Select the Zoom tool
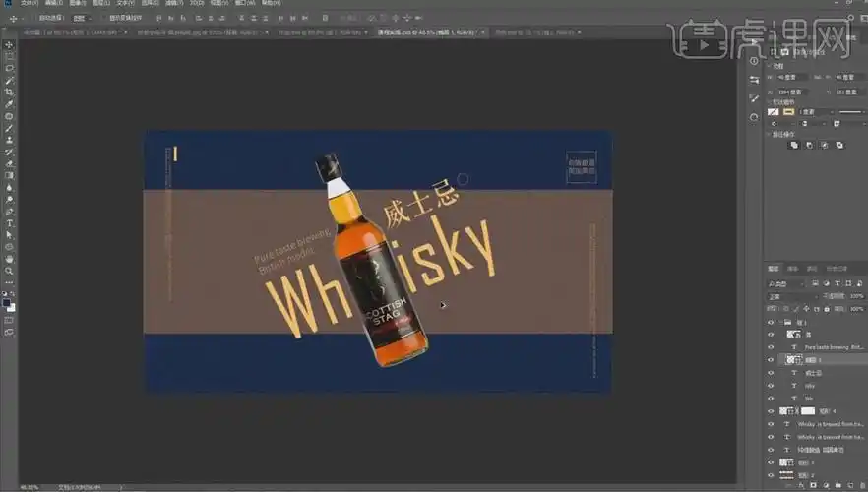This screenshot has height=492, width=868. click(9, 271)
